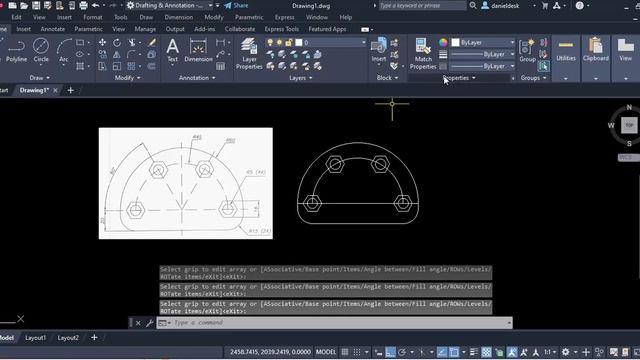Screen dimensions: 640x360
Task: Activate the Copy tool
Action: [x=102, y=54]
